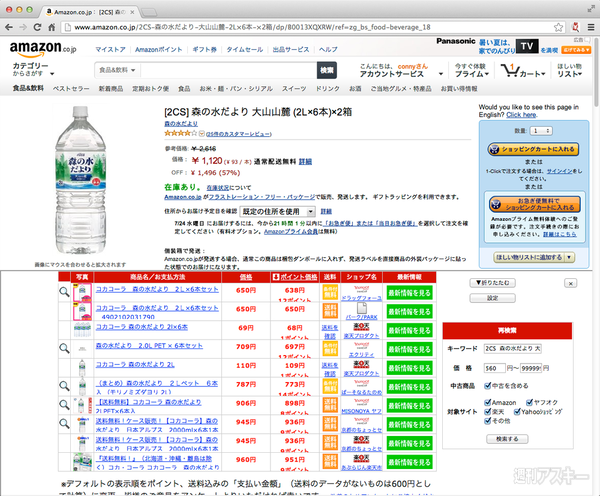Click the Amazon.co.jp logo

pyautogui.click(x=43, y=49)
